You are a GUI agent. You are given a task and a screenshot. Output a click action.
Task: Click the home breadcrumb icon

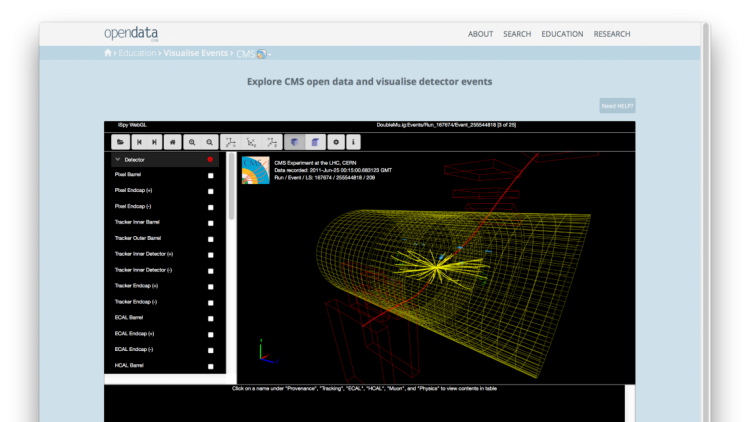(108, 53)
